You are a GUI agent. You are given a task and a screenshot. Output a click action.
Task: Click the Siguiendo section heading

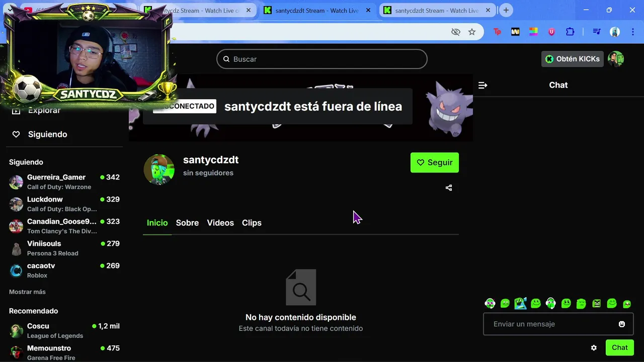point(26,162)
